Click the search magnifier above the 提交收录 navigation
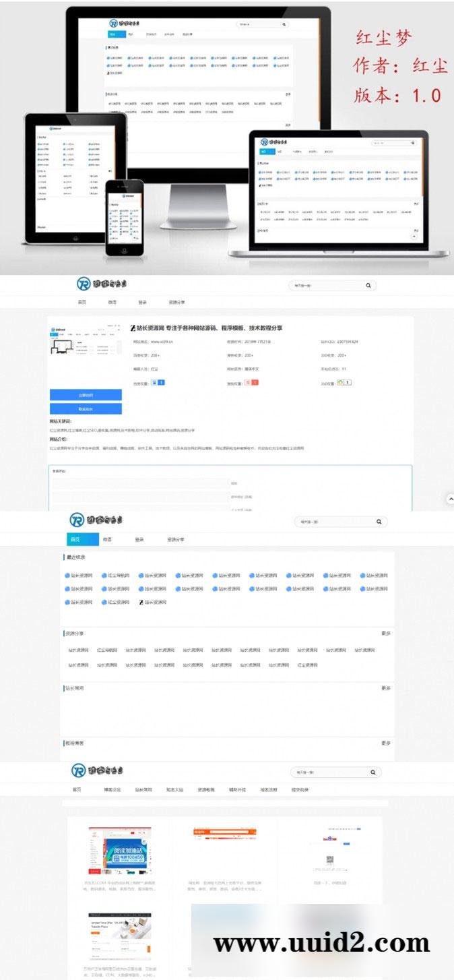This screenshot has height=980, width=454. (372, 772)
